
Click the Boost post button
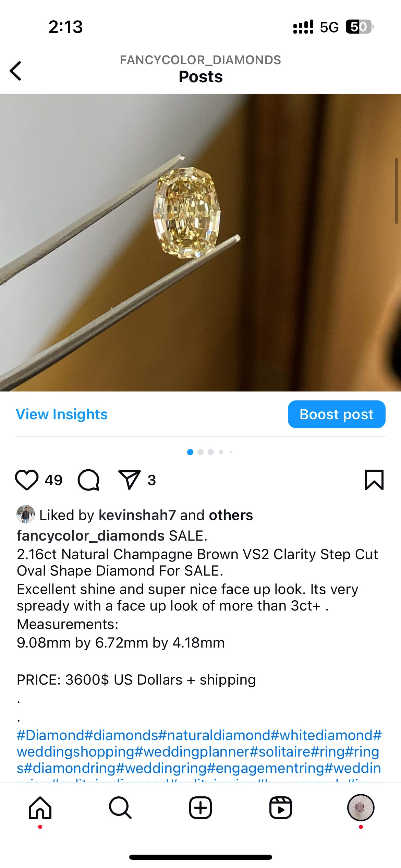[x=337, y=414]
